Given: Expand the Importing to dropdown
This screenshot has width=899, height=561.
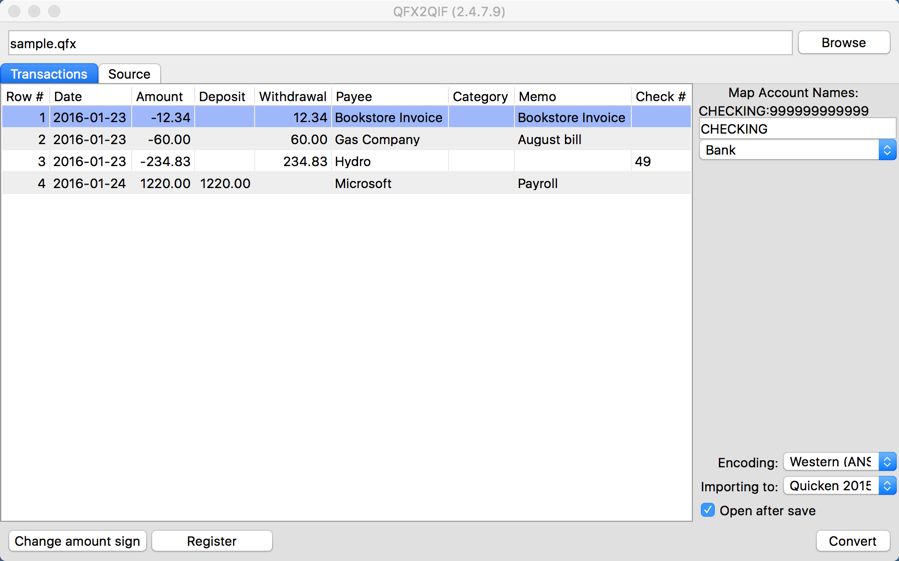Looking at the screenshot, I should pyautogui.click(x=839, y=486).
